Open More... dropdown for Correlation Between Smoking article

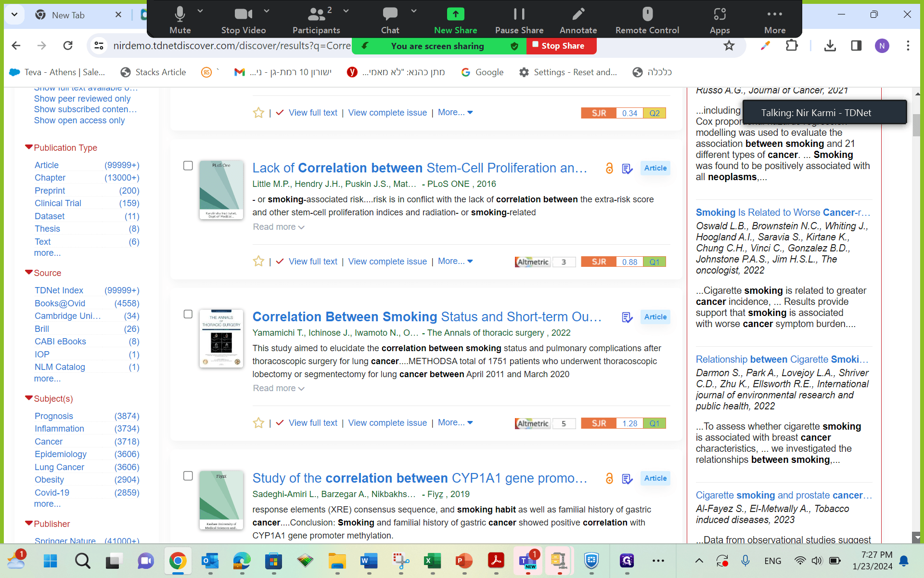click(x=455, y=422)
